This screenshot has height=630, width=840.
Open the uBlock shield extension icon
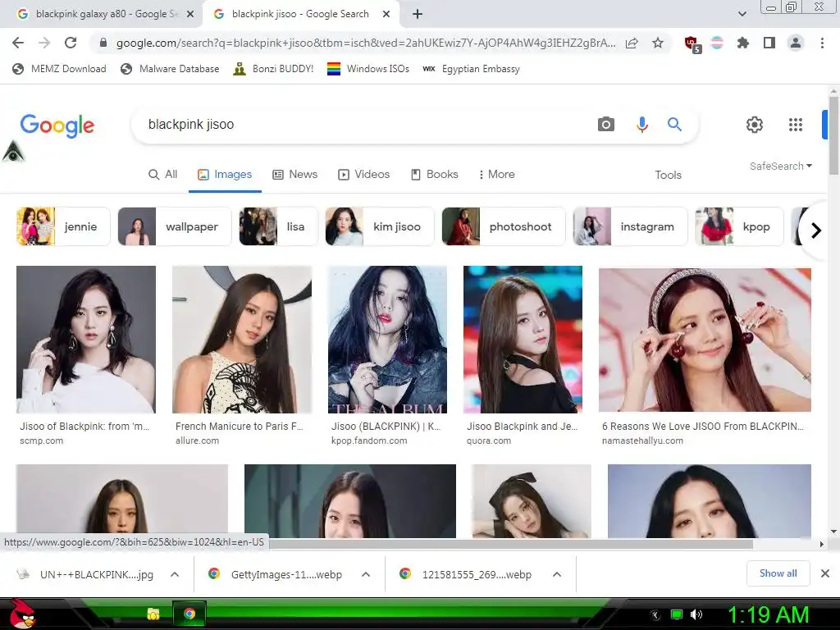[x=692, y=44]
